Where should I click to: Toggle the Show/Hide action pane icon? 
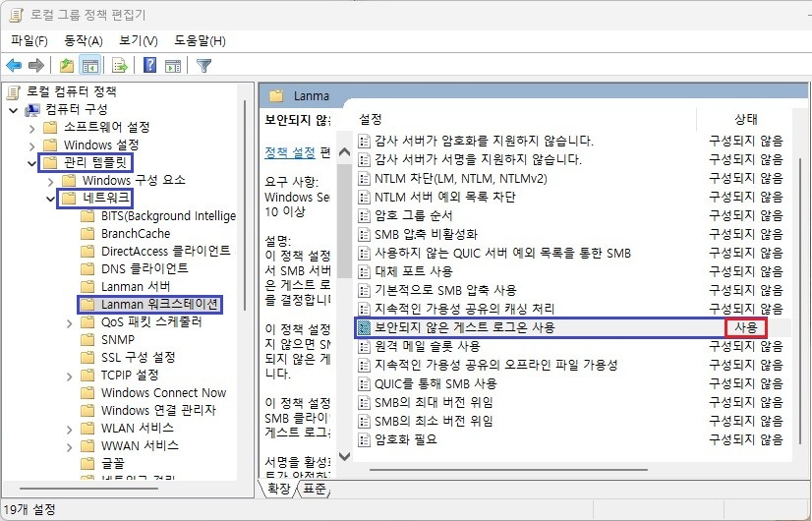173,65
